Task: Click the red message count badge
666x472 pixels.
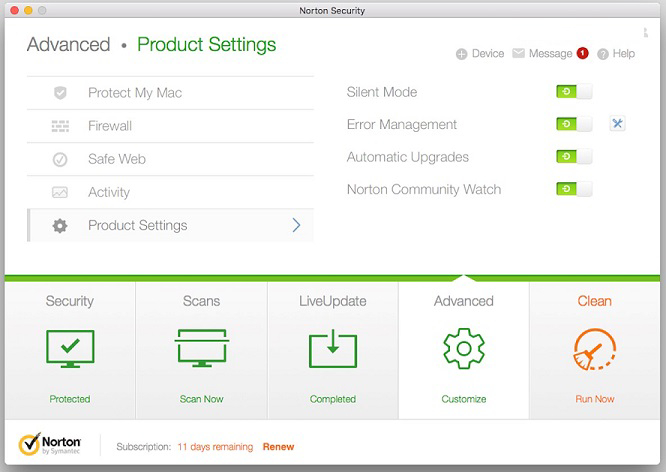Action: coord(582,53)
